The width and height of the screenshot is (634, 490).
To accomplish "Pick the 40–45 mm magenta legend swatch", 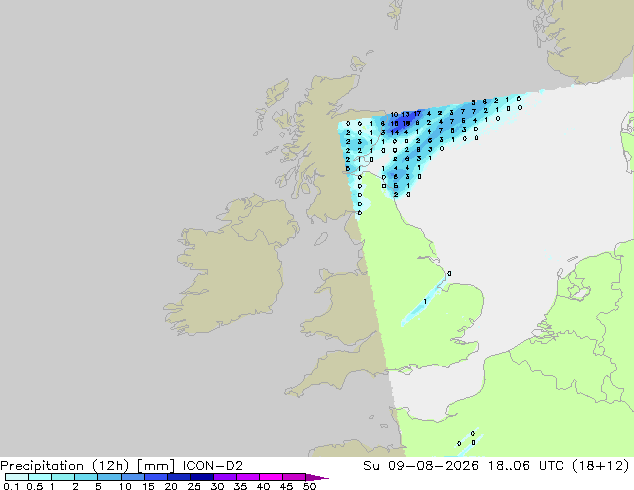I will pyautogui.click(x=271, y=477).
